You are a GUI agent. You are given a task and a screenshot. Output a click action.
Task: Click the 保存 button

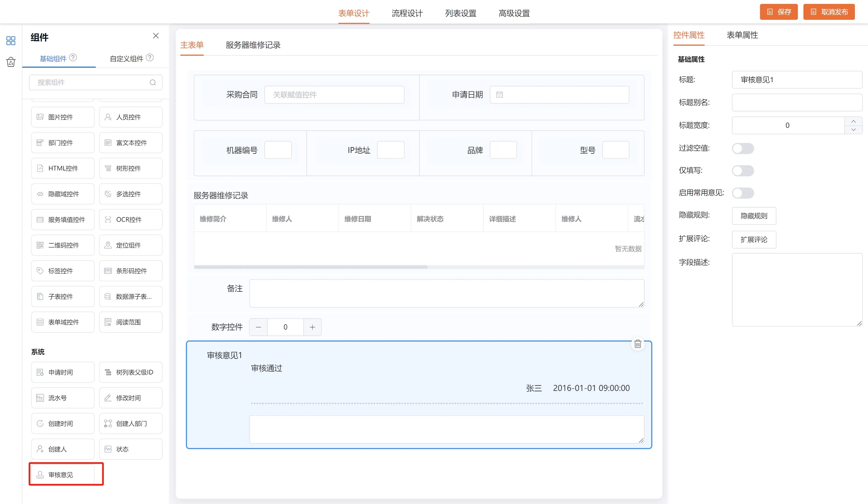(778, 12)
